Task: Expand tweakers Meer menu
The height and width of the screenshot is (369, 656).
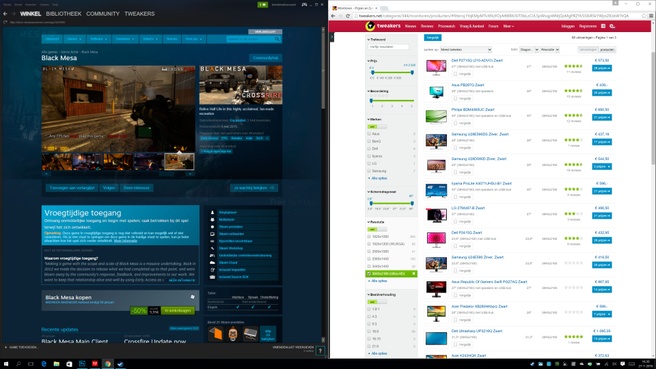Action: pos(508,26)
